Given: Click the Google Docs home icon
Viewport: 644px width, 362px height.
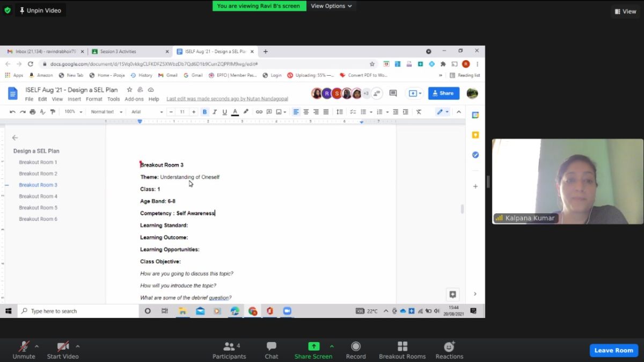Looking at the screenshot, I should click(13, 93).
